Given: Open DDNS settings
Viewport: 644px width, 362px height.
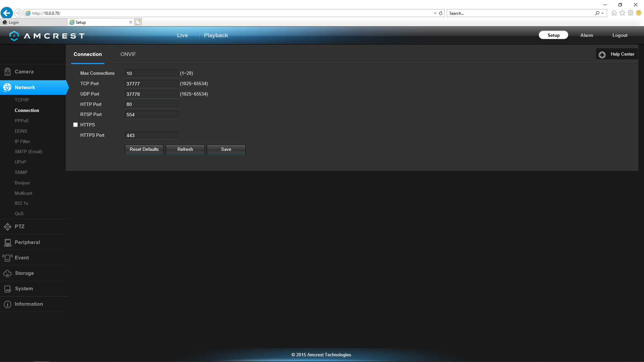Looking at the screenshot, I should tap(21, 131).
